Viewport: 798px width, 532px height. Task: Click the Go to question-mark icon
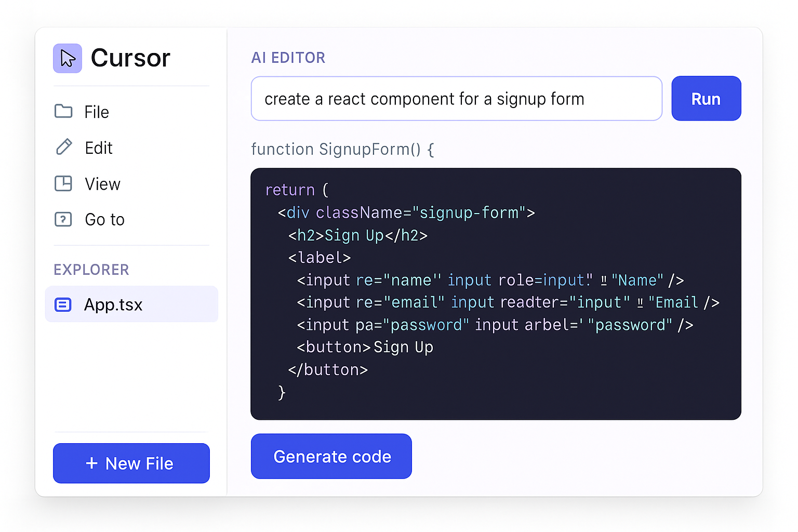[x=63, y=219]
